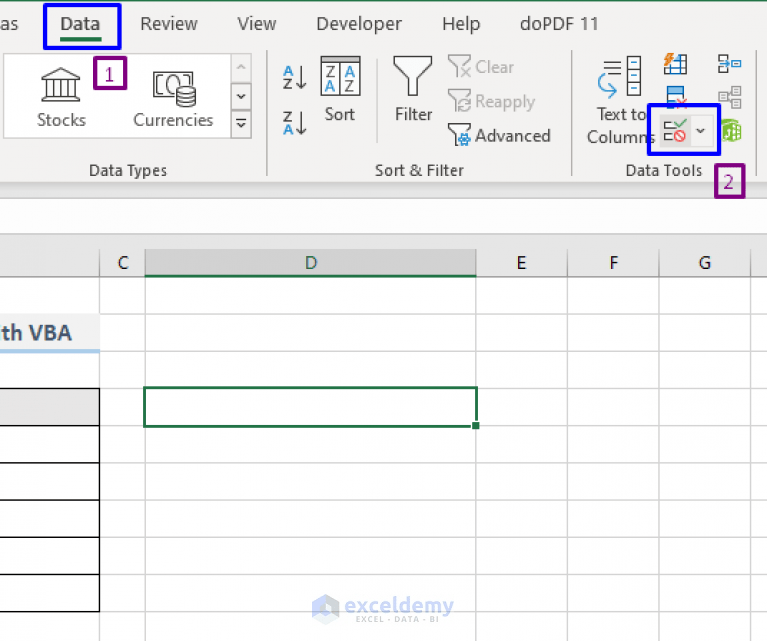The image size is (767, 641).
Task: Click the Data Types gallery up arrow
Action: 241,67
